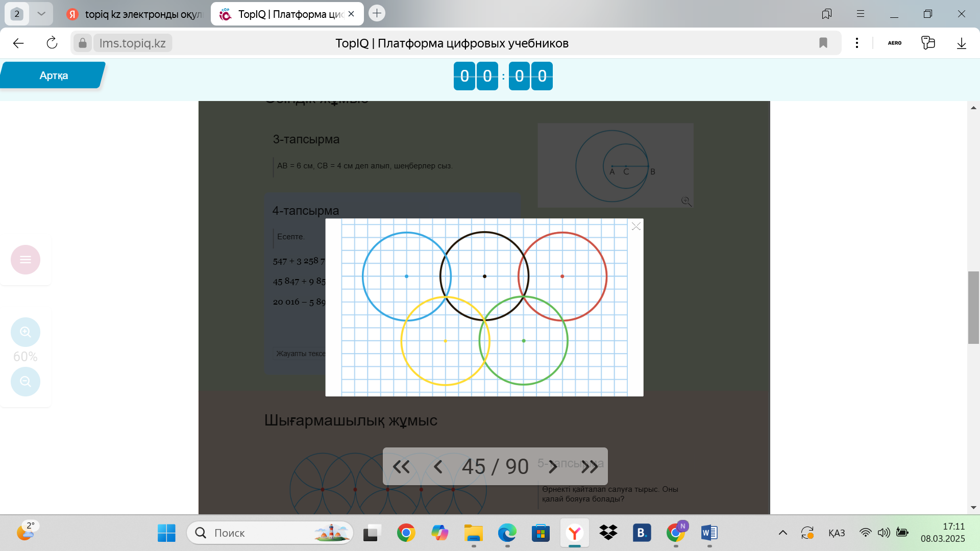Viewport: 980px width, 551px height.
Task: Show hidden system tray icons
Action: coord(782,533)
